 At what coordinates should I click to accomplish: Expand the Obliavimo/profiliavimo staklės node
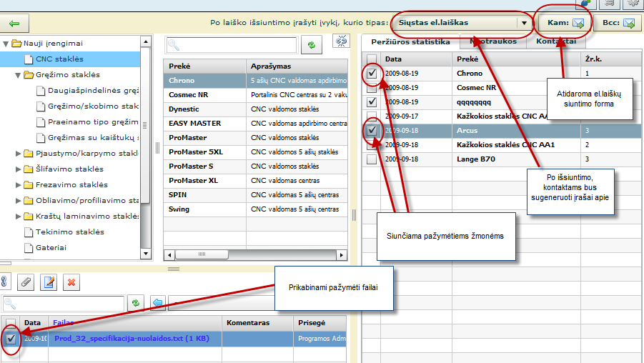(18, 201)
